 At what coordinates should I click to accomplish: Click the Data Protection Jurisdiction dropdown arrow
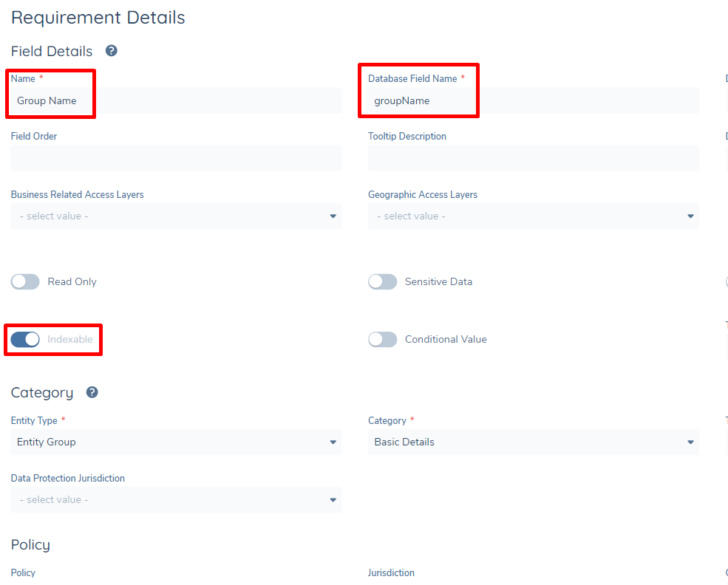(332, 499)
